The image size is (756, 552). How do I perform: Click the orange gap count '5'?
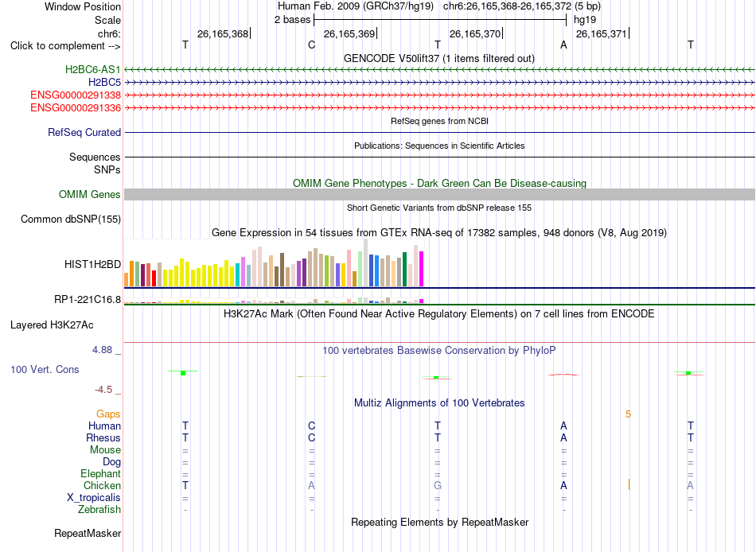coord(628,414)
